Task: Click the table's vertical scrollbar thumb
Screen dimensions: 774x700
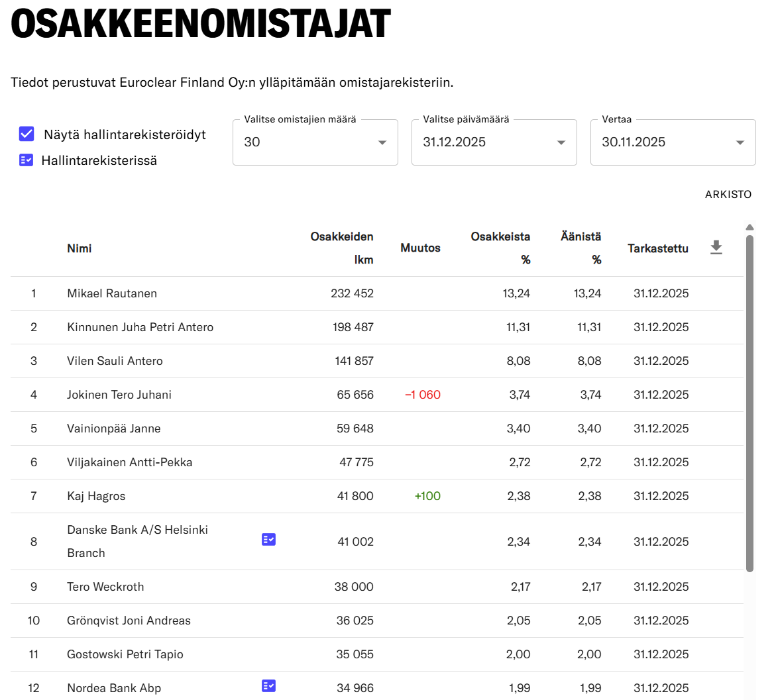Action: coord(749,397)
